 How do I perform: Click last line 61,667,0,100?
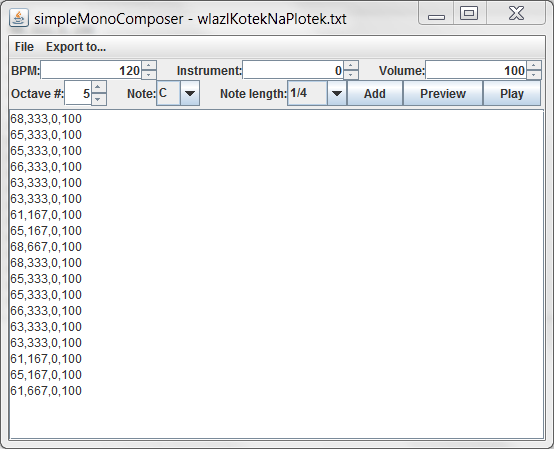tap(46, 391)
